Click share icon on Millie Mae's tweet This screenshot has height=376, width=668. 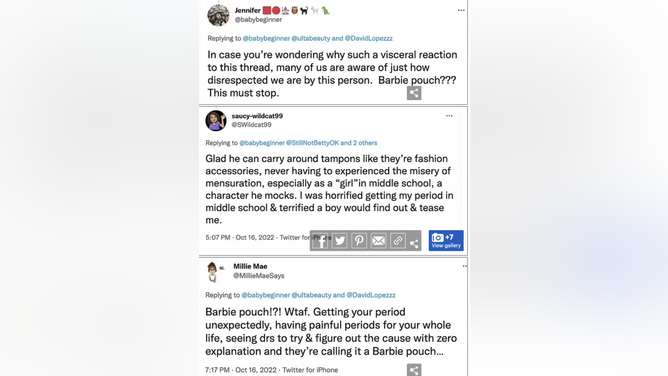(x=414, y=370)
